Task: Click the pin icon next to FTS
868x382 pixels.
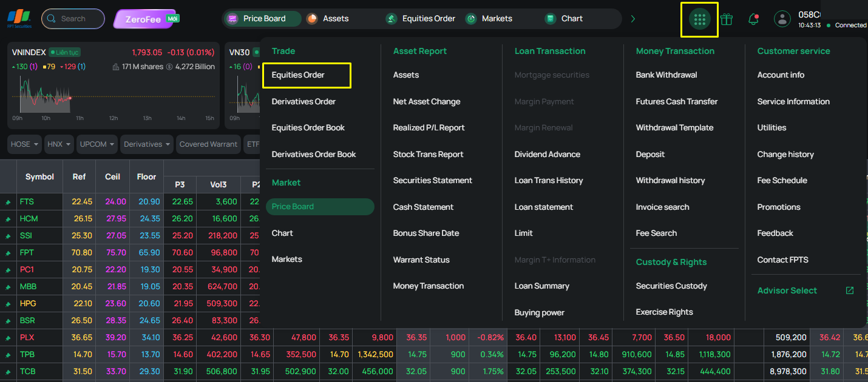Action: point(8,202)
